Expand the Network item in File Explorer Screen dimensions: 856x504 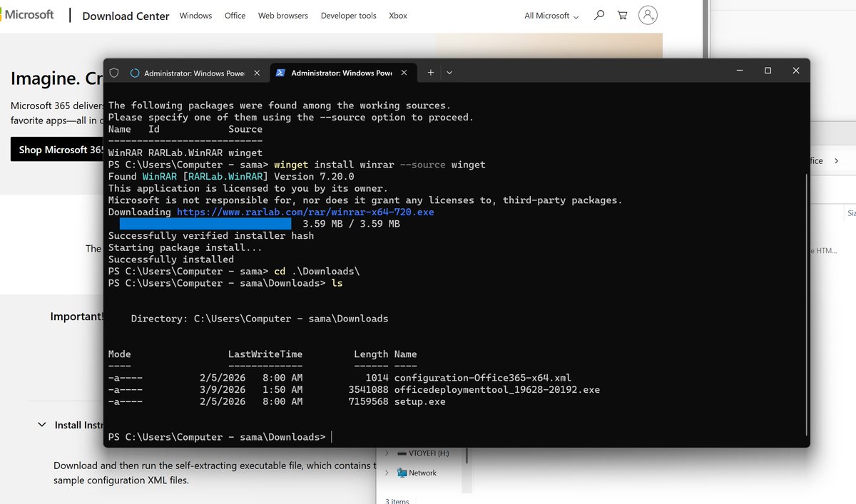[x=387, y=473]
